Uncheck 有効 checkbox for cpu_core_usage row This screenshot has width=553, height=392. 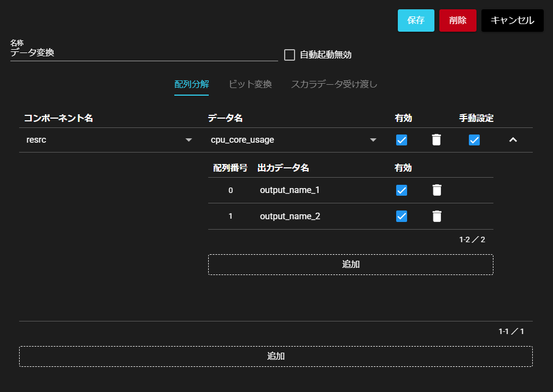(x=402, y=140)
